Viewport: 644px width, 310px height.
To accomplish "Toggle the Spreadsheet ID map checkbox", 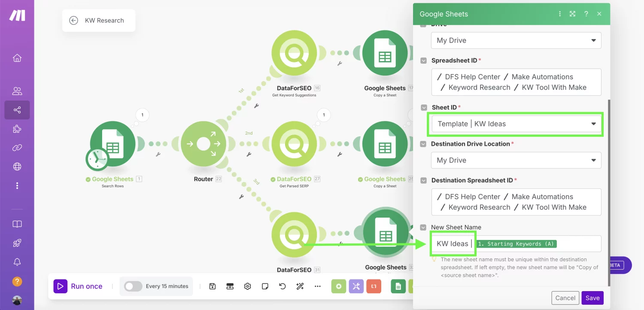I will pyautogui.click(x=424, y=61).
